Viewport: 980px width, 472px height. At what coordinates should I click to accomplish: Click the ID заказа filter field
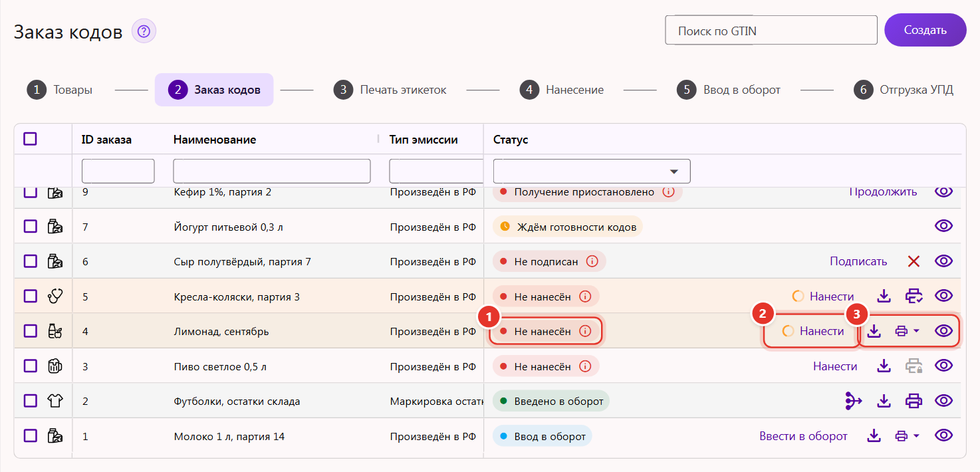[x=118, y=171]
